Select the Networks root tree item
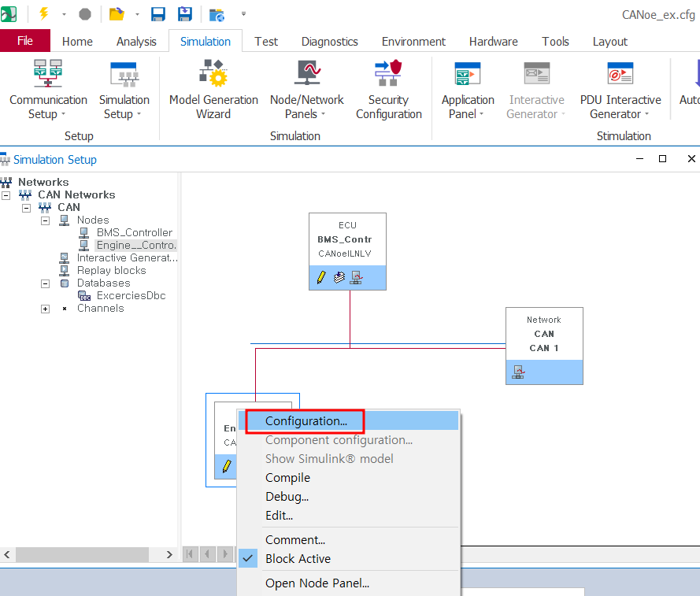Image resolution: width=700 pixels, height=596 pixels. pyautogui.click(x=43, y=182)
